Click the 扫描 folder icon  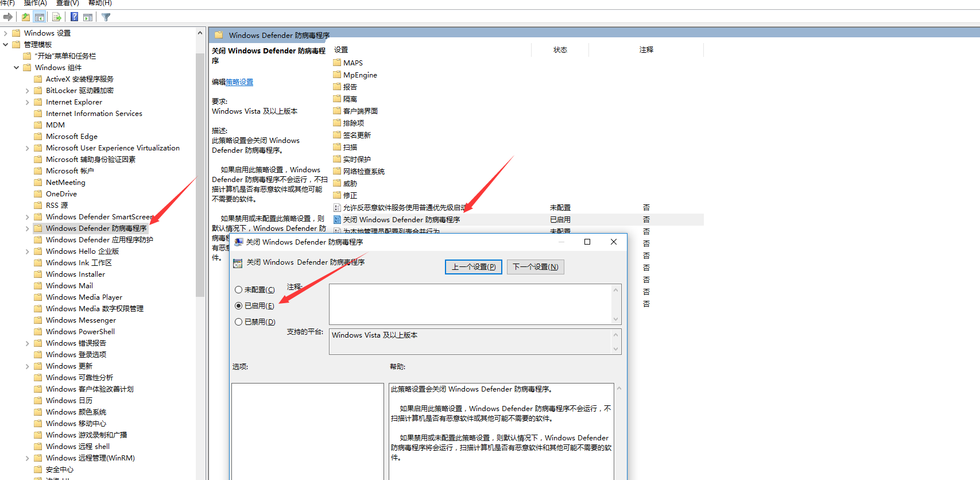point(338,147)
